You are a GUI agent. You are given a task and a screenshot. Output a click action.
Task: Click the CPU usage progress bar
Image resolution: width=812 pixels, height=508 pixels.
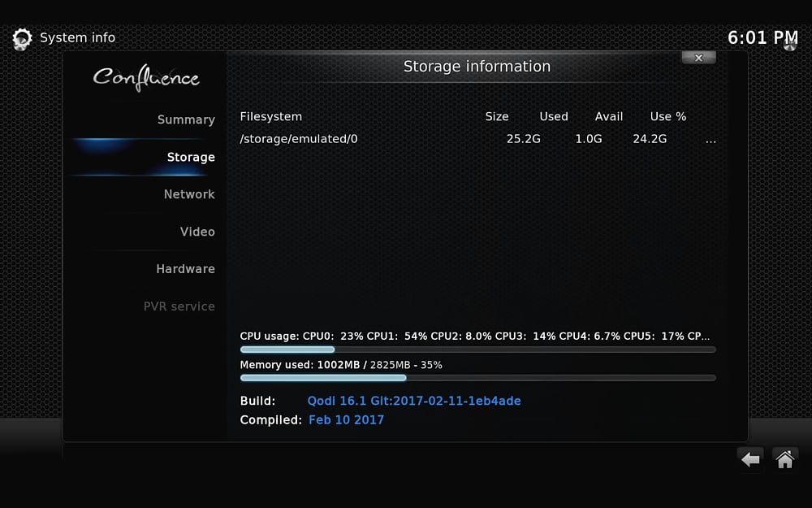coord(477,349)
